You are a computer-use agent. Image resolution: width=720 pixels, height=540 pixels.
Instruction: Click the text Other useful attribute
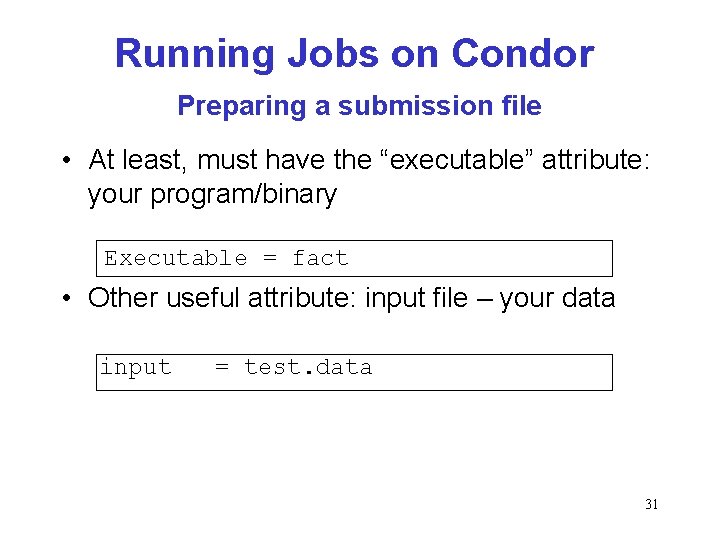(221, 298)
